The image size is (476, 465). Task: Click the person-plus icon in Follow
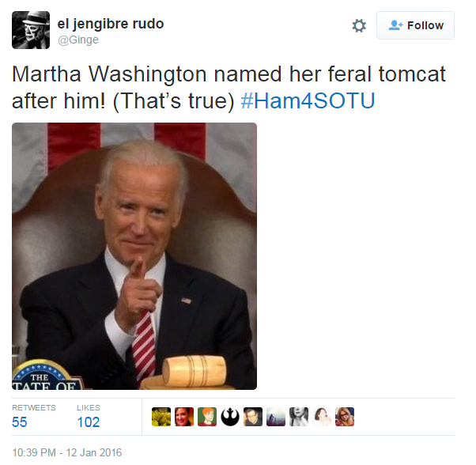click(395, 25)
